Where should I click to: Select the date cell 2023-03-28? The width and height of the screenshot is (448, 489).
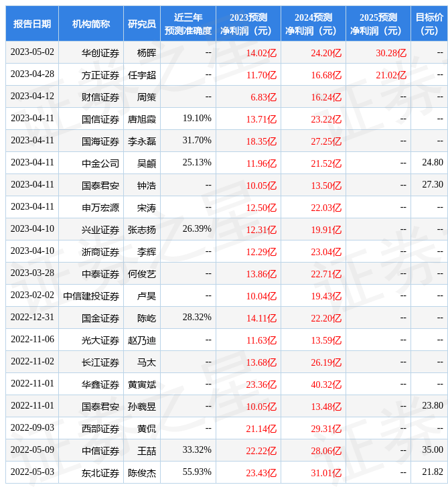tap(32, 273)
